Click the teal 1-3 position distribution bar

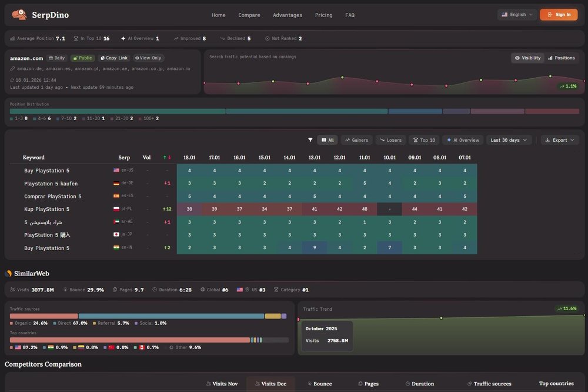click(x=118, y=111)
